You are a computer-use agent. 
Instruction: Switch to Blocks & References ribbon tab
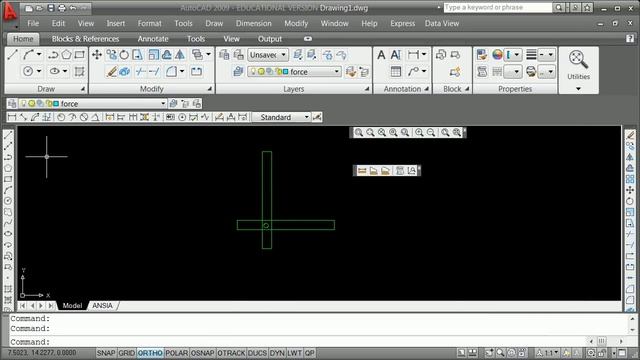point(85,39)
